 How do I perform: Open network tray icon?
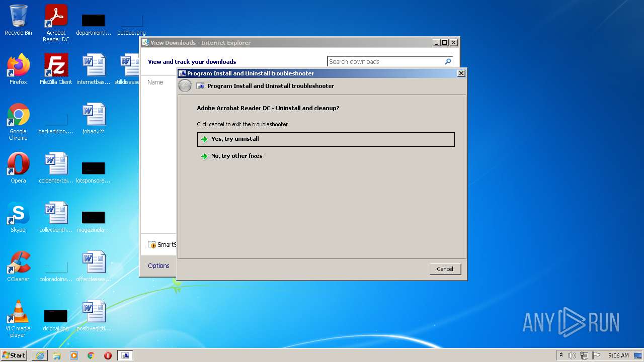pos(584,355)
